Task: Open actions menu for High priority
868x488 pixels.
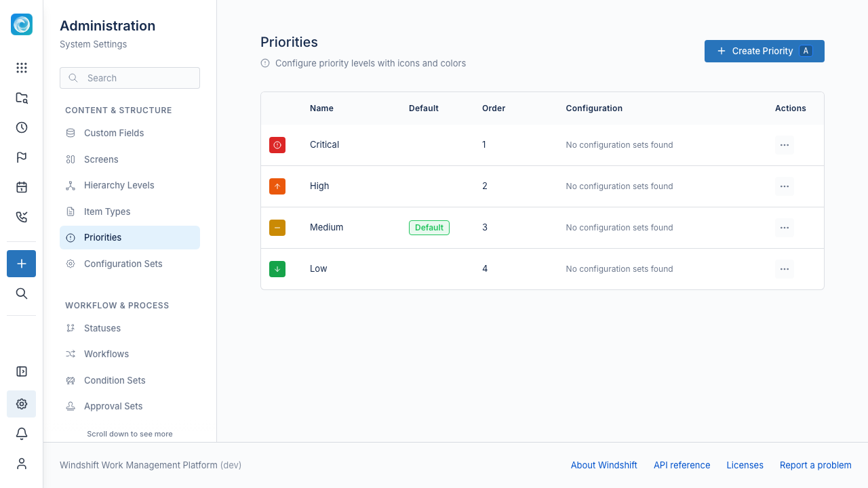Action: click(785, 186)
